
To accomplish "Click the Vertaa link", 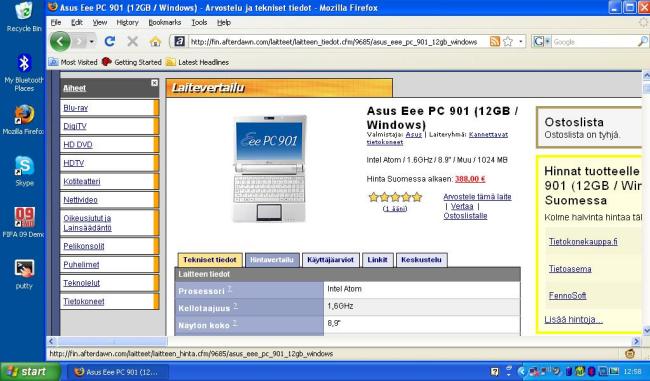I will click(x=462, y=206).
